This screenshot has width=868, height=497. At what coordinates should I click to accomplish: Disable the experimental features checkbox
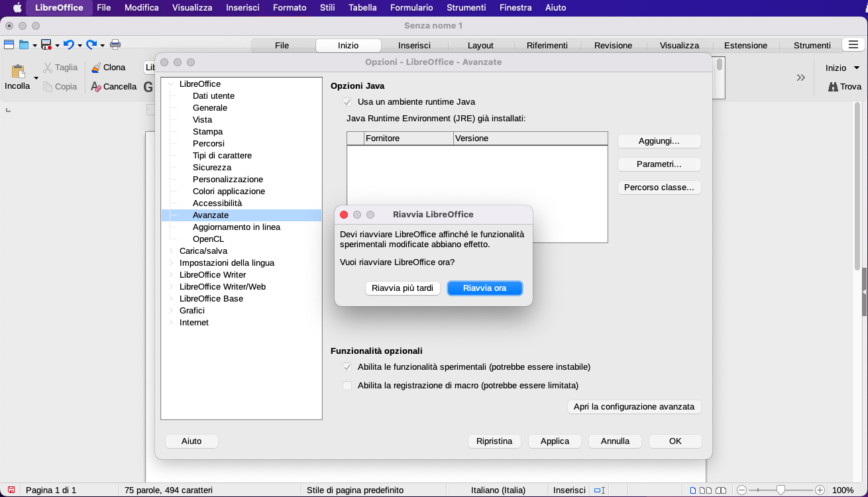[347, 367]
